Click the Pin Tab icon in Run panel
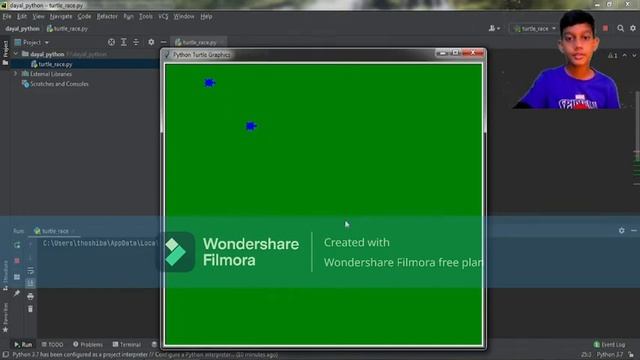This screenshot has height=360, width=640. [17, 293]
